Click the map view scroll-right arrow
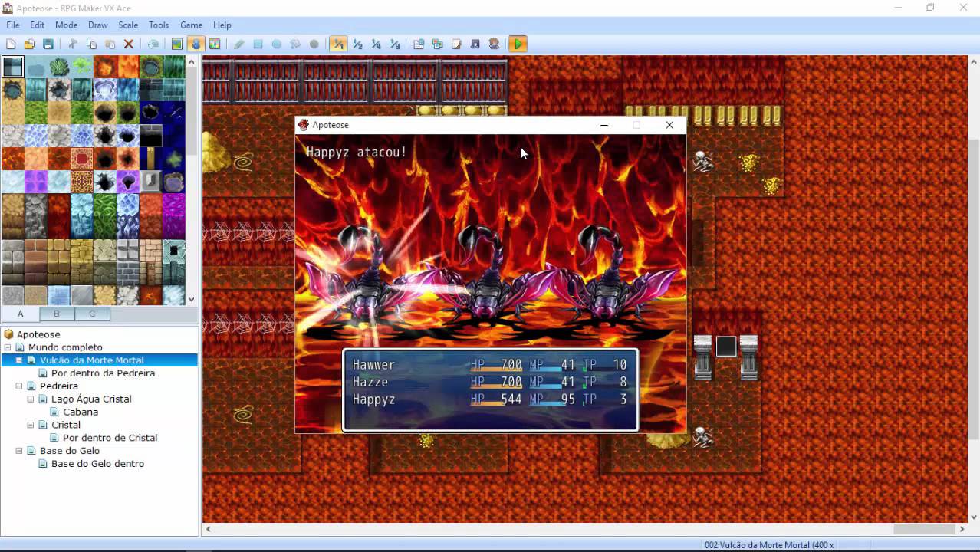This screenshot has width=980, height=552. click(x=962, y=529)
